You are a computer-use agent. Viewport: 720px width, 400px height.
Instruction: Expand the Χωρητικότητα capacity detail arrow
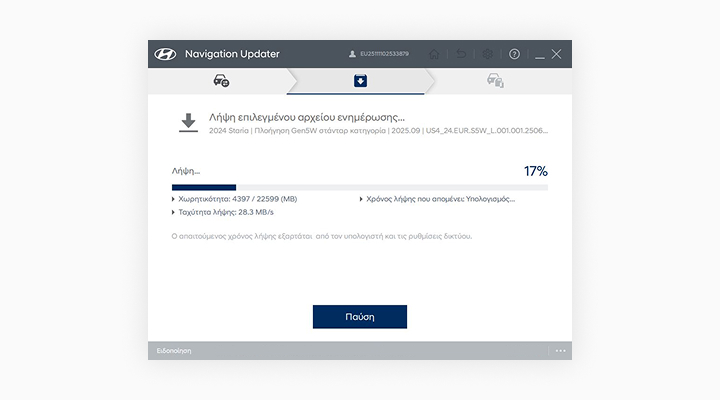click(x=174, y=199)
